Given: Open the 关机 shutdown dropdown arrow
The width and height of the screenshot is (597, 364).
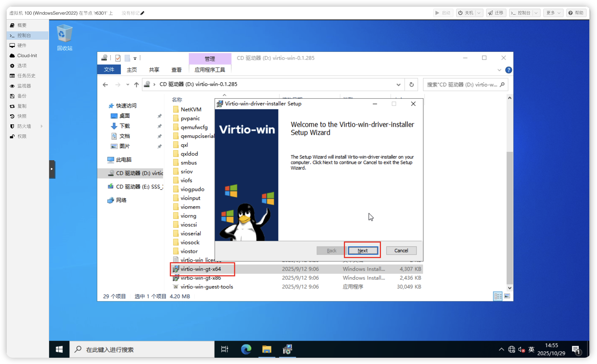Looking at the screenshot, I should [479, 13].
